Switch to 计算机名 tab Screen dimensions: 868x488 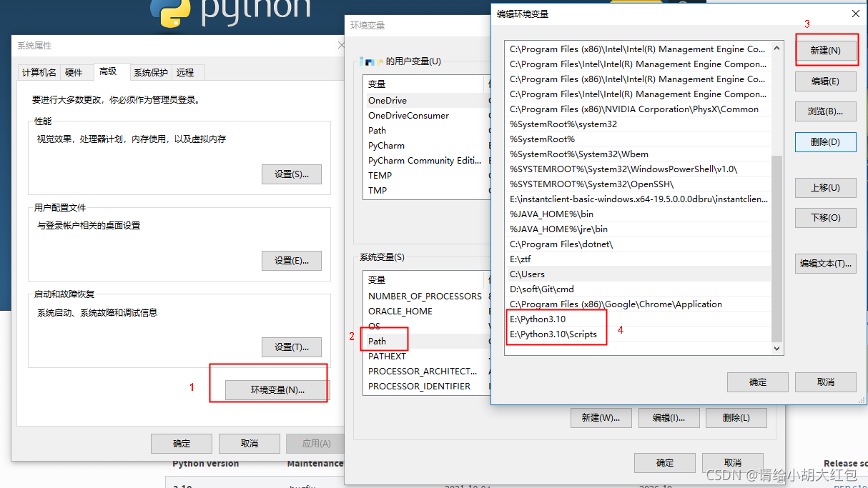click(39, 73)
